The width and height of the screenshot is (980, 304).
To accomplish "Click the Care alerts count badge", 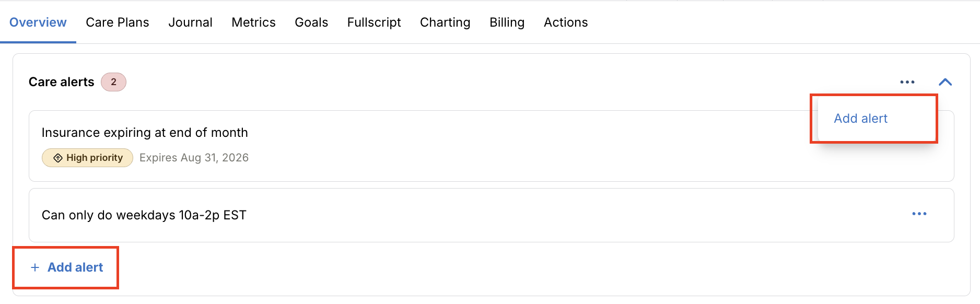I will click(x=113, y=82).
